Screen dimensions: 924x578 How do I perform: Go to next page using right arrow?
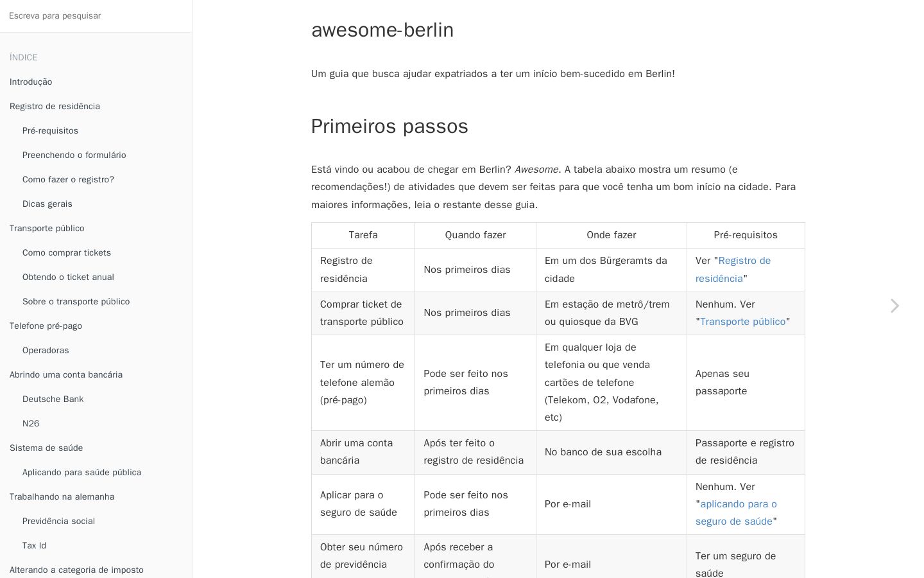(894, 306)
